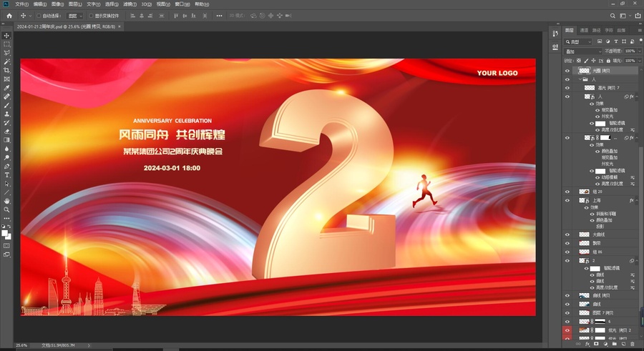
Task: Click the delete layer trash icon
Action: click(x=633, y=344)
